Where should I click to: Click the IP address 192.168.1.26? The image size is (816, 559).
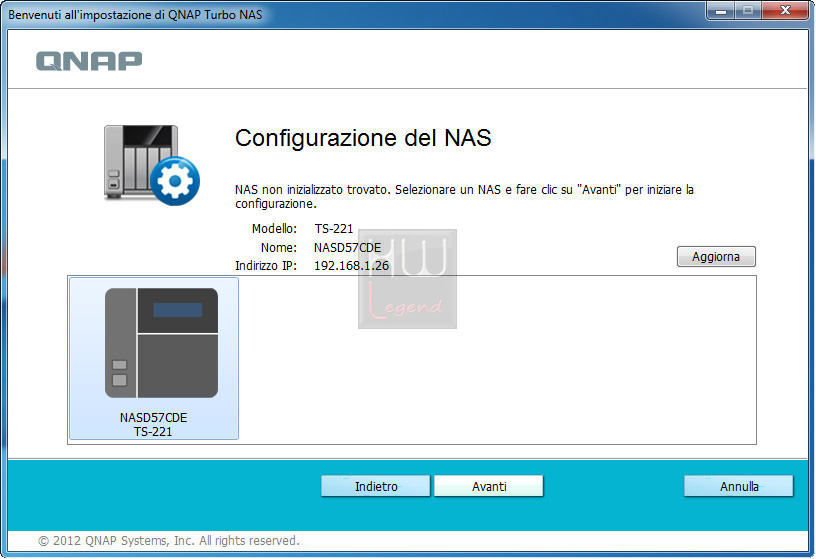351,265
